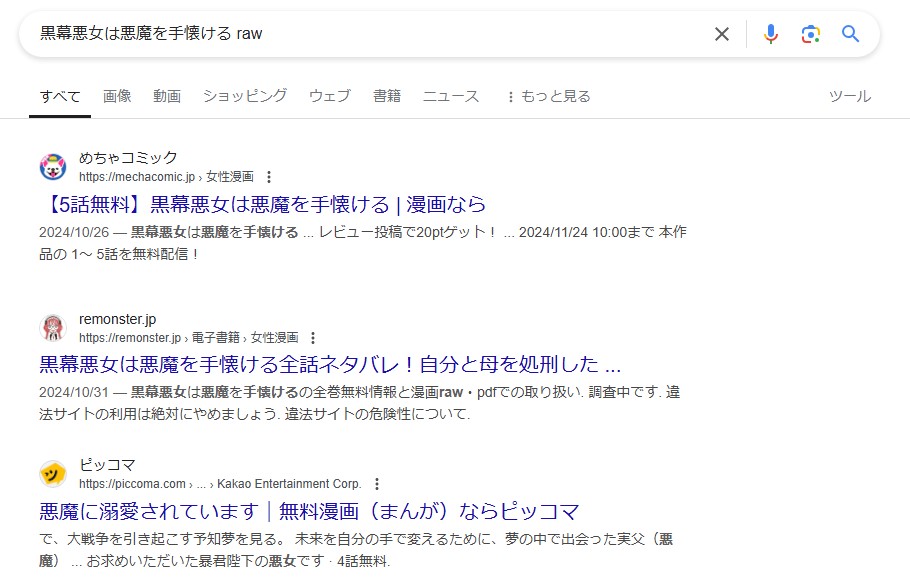Image resolution: width=910 pixels, height=584 pixels.
Task: Open the ウェブ results tab
Action: 329,96
